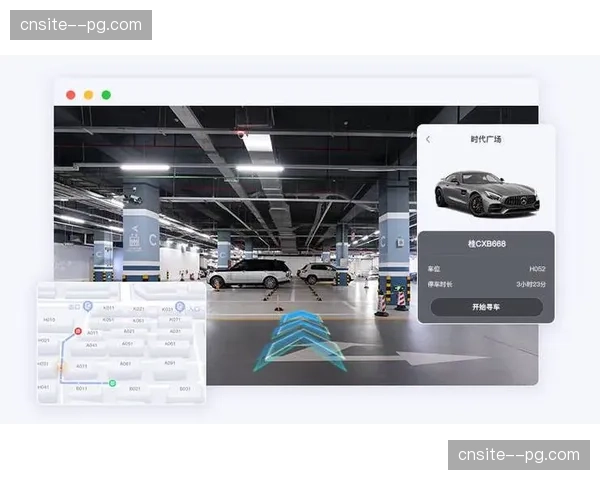Click the right blue elevator icon on the map

(180, 306)
